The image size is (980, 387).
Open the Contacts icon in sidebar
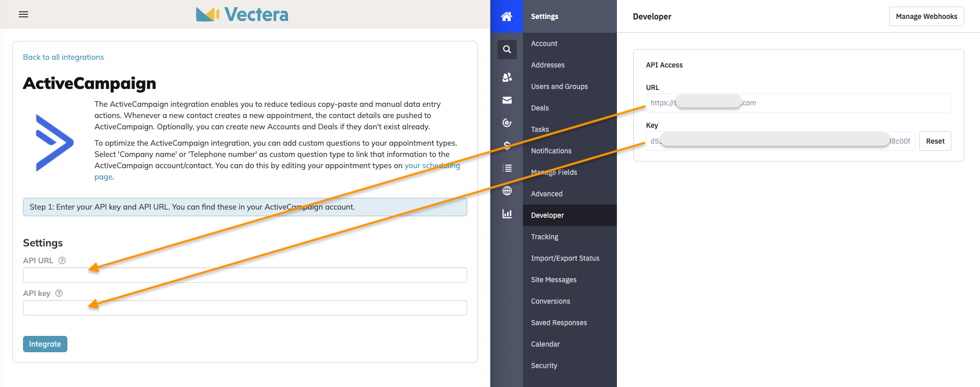tap(507, 77)
